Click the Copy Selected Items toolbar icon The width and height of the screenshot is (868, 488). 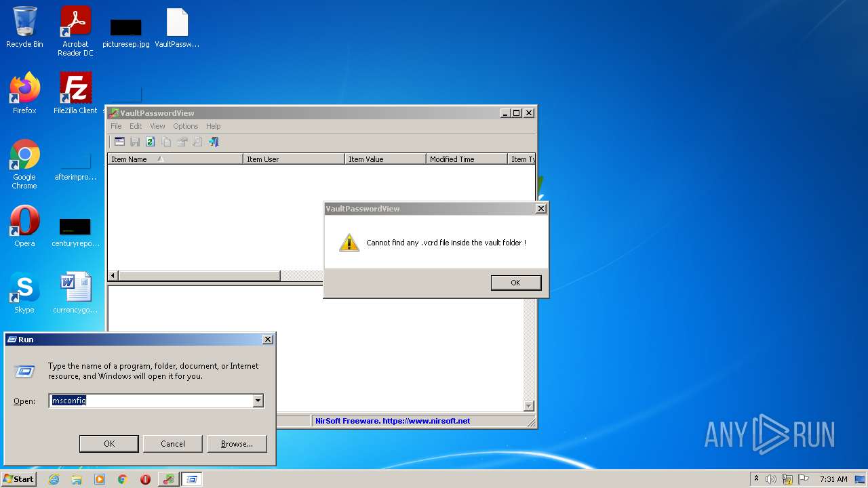tap(166, 142)
